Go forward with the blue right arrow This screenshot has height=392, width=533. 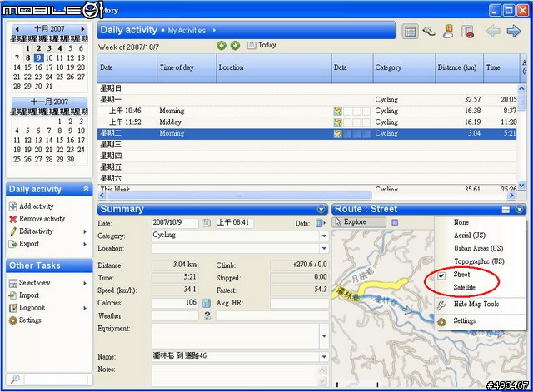[513, 32]
